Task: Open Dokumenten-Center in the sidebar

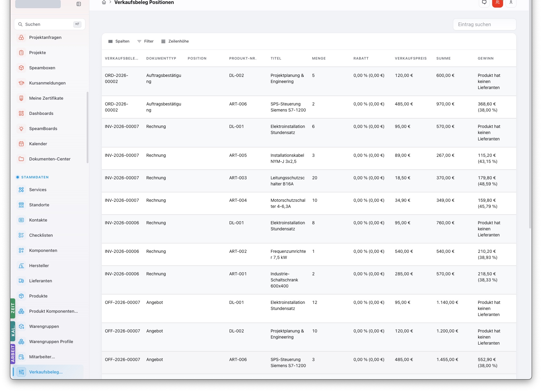Action: [50, 159]
